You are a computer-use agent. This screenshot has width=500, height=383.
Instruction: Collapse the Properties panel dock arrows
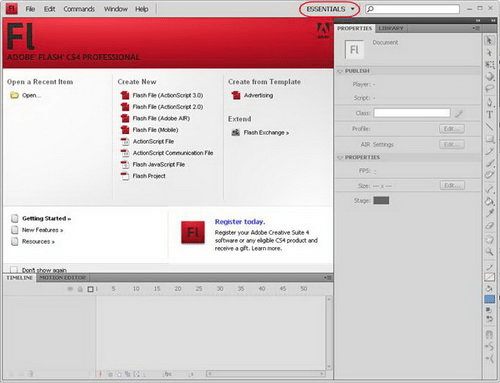coord(478,21)
